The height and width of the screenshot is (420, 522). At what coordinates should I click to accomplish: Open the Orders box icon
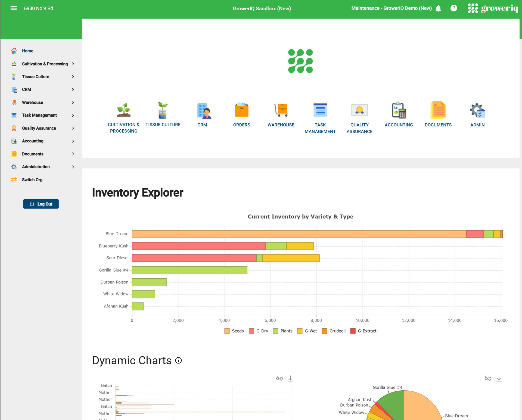241,110
